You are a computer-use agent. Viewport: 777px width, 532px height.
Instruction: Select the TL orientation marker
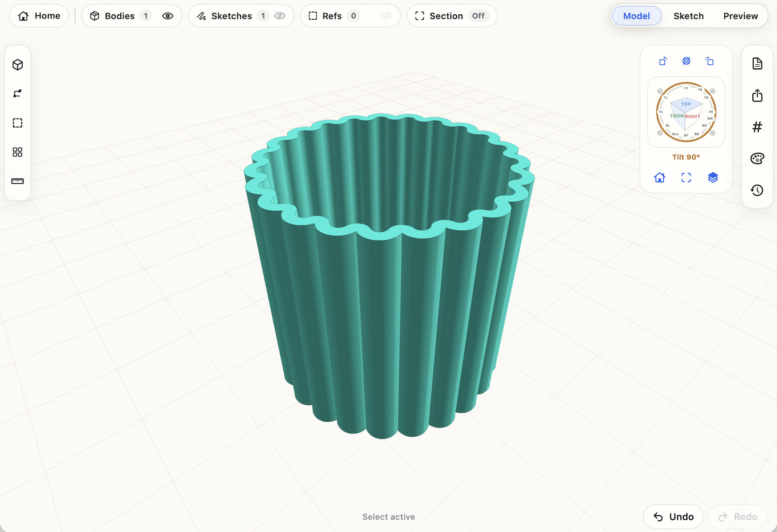666,98
